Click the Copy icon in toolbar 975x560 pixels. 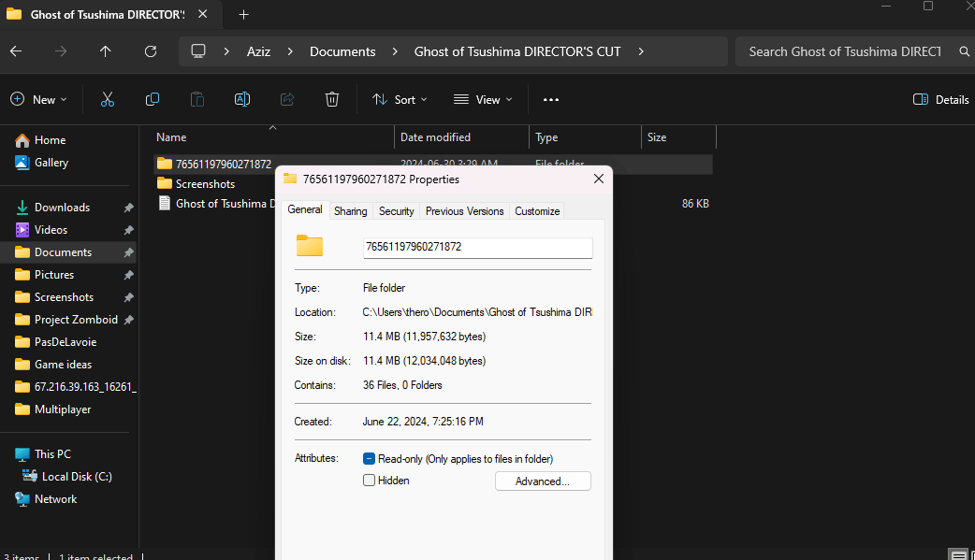pos(153,99)
